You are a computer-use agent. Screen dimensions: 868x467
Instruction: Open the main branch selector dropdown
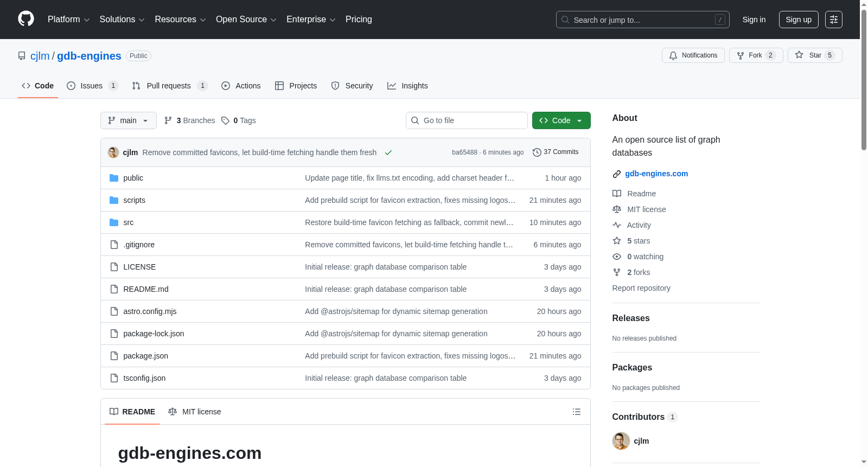click(128, 120)
